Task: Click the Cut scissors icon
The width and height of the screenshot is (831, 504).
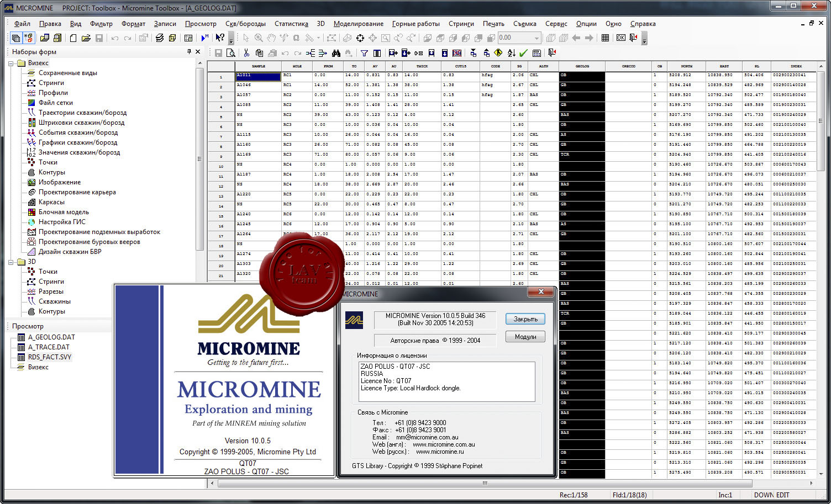Action: 246,53
